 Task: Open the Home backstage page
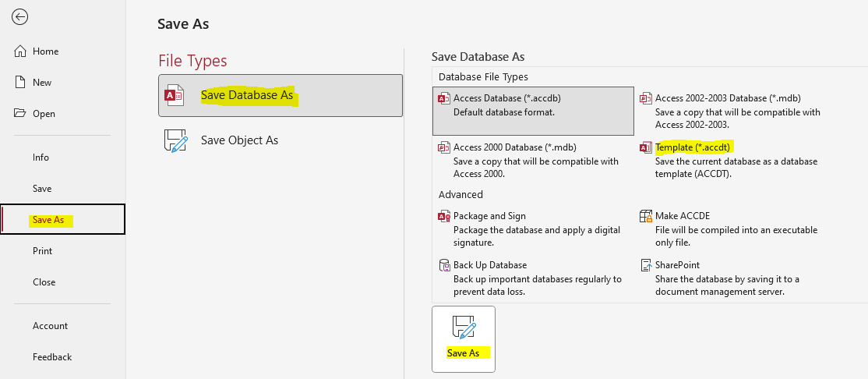click(62, 51)
